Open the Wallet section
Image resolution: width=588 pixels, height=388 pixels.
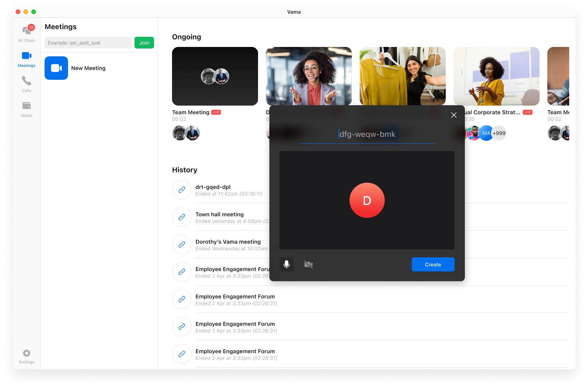pos(27,109)
